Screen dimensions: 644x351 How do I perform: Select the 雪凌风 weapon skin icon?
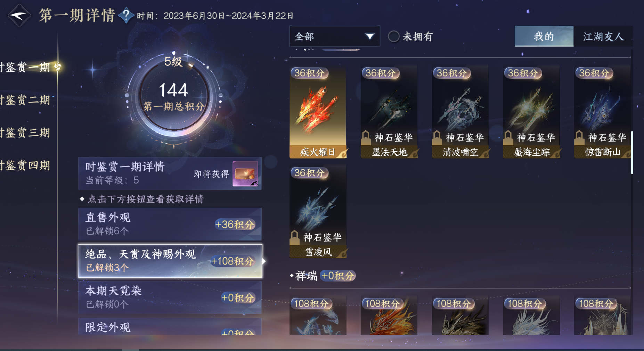318,211
